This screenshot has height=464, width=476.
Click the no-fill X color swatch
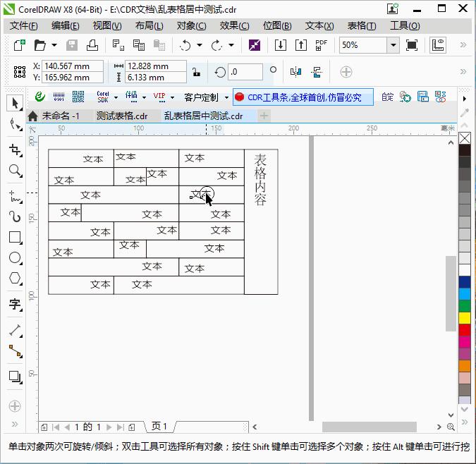(465, 138)
